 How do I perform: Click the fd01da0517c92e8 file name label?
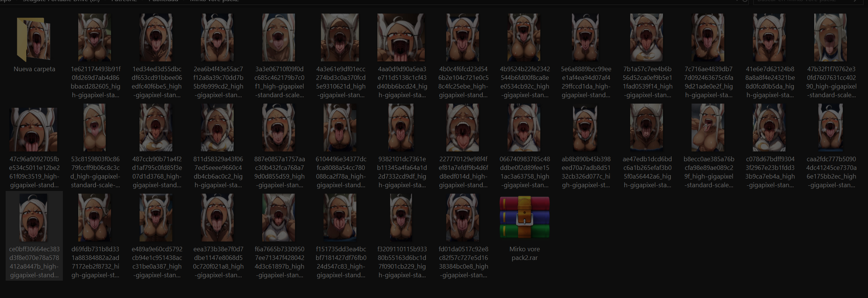coord(463,262)
